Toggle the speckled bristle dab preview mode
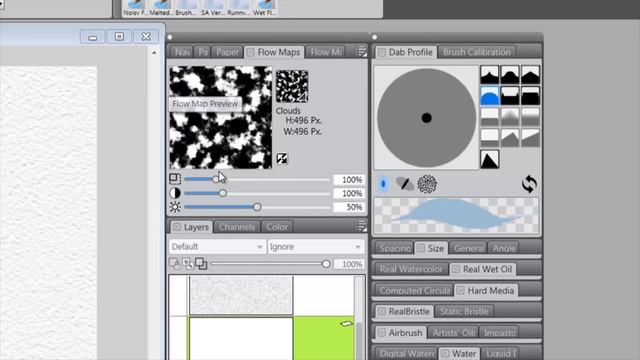This screenshot has height=360, width=640. point(427,184)
